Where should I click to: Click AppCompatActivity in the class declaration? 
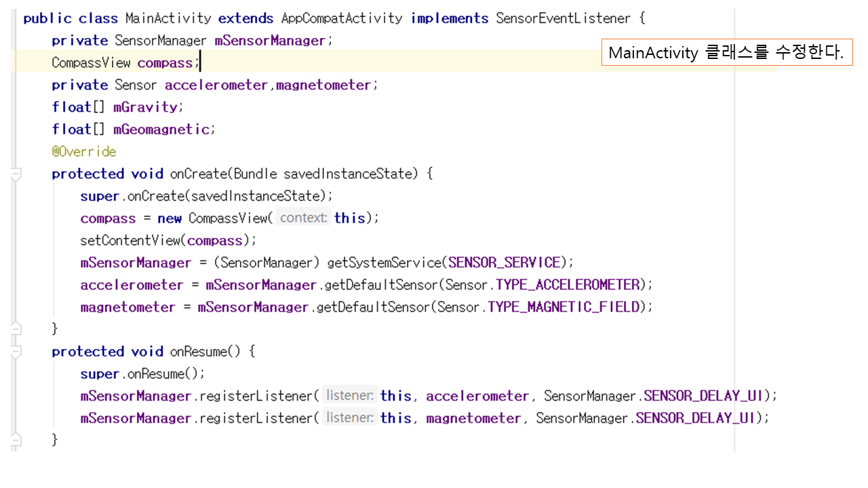click(342, 18)
